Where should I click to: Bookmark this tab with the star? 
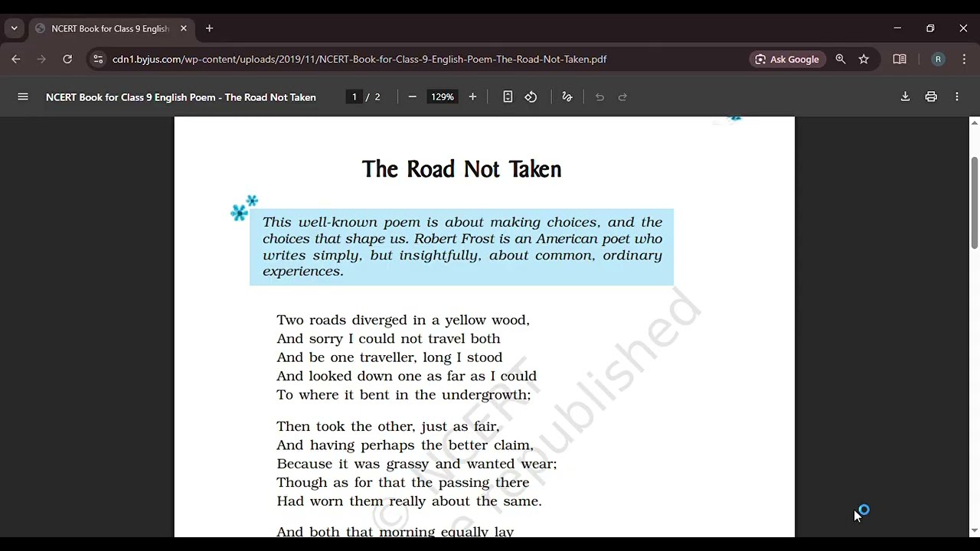coord(864,59)
